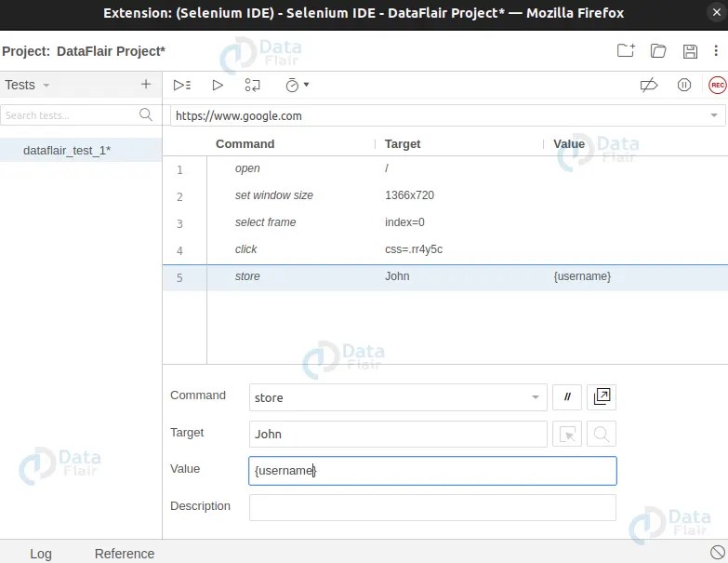
Task: Click target cell 1366x720
Action: (x=409, y=195)
